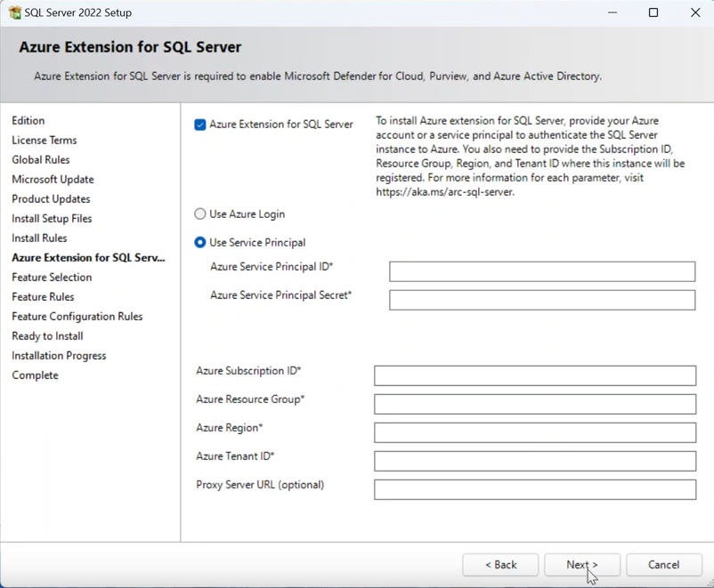
Task: Select the Ready to Install step
Action: click(47, 336)
